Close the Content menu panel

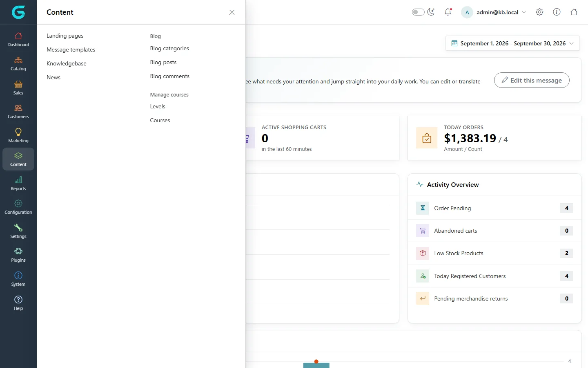click(x=232, y=12)
